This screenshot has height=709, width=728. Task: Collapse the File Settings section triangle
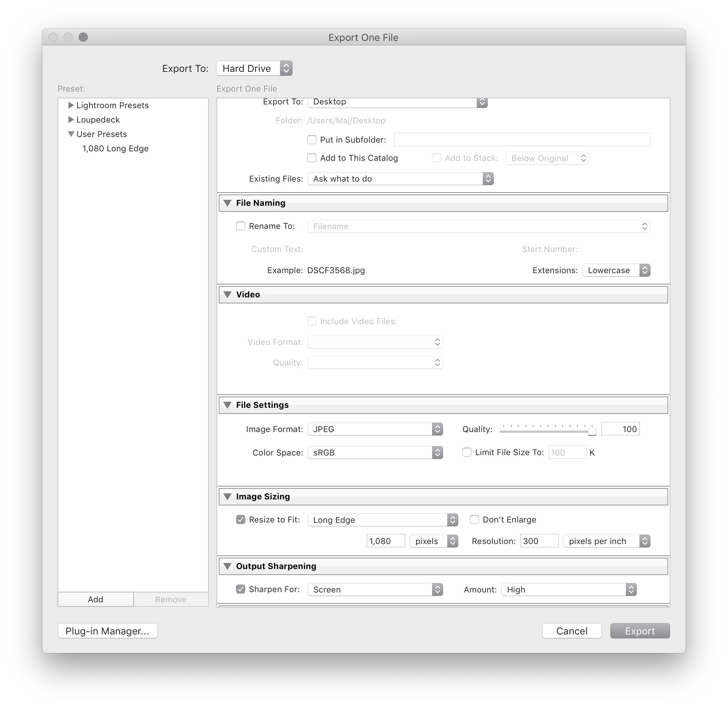pyautogui.click(x=227, y=405)
